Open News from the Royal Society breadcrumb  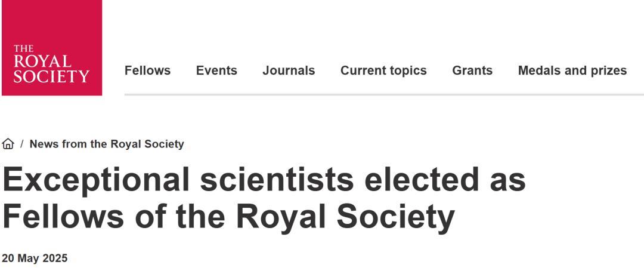click(x=107, y=144)
